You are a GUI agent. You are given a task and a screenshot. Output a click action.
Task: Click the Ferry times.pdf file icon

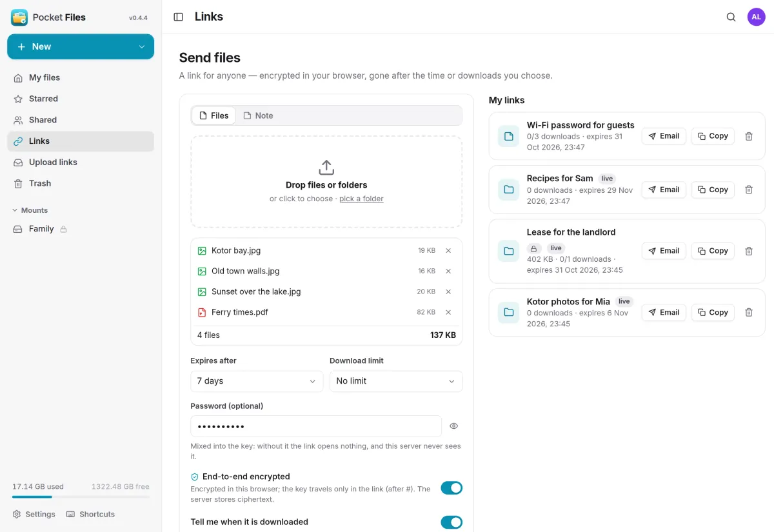point(202,312)
